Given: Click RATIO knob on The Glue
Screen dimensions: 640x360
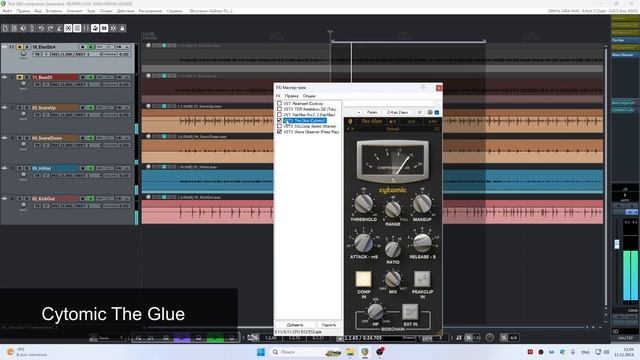Looking at the screenshot, I should (393, 249).
